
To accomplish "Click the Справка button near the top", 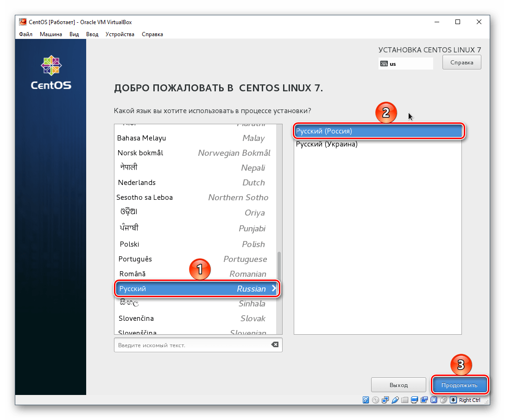I will 461,62.
